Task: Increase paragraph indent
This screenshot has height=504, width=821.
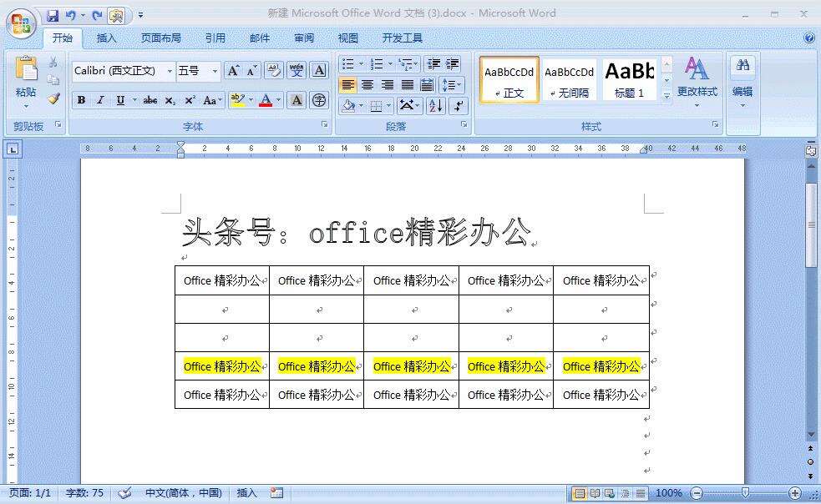Action: 453,64
